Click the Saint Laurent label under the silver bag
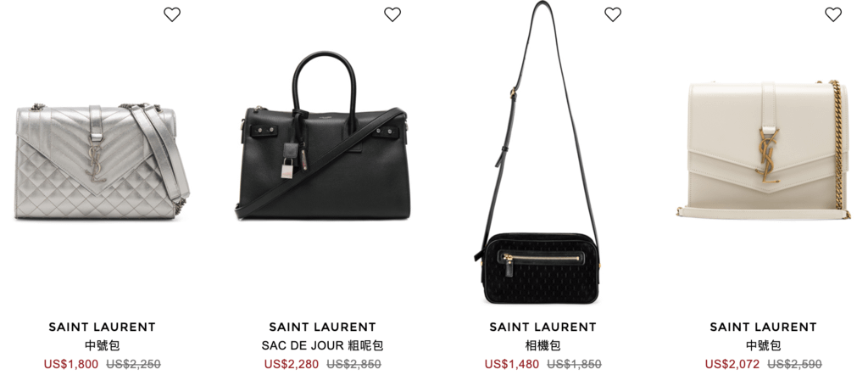The width and height of the screenshot is (868, 375). [x=103, y=327]
